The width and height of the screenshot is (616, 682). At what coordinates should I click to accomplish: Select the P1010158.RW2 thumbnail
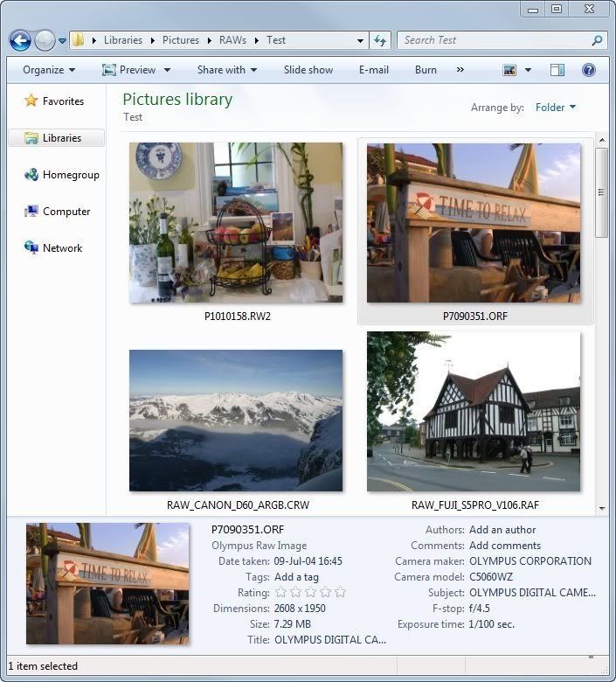pyautogui.click(x=236, y=223)
